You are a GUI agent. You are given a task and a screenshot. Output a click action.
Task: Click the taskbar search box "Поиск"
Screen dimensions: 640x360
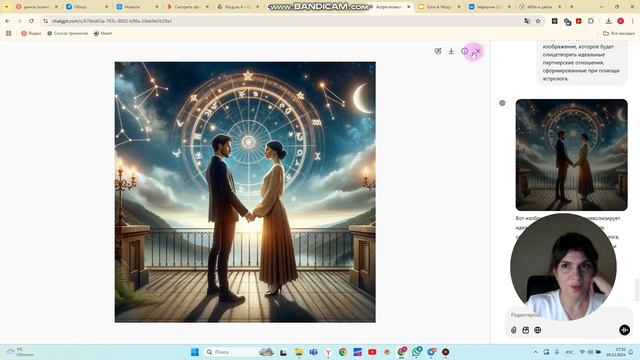(239, 352)
